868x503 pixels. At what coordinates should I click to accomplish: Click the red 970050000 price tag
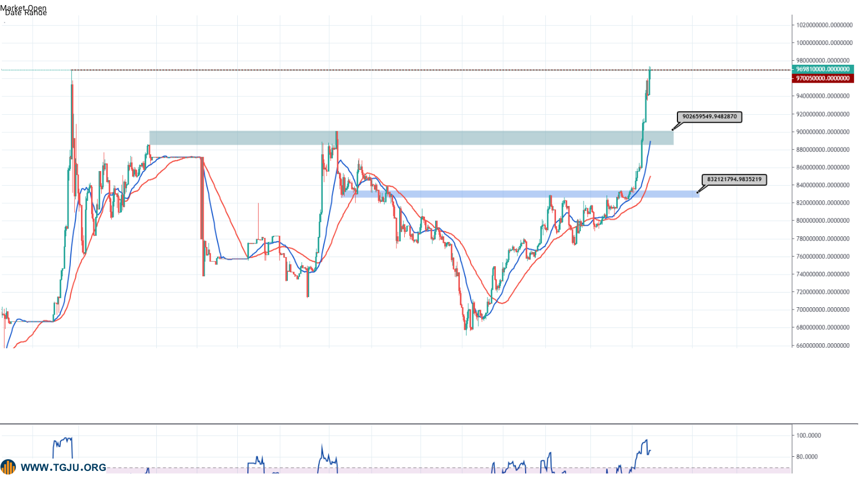coord(823,78)
